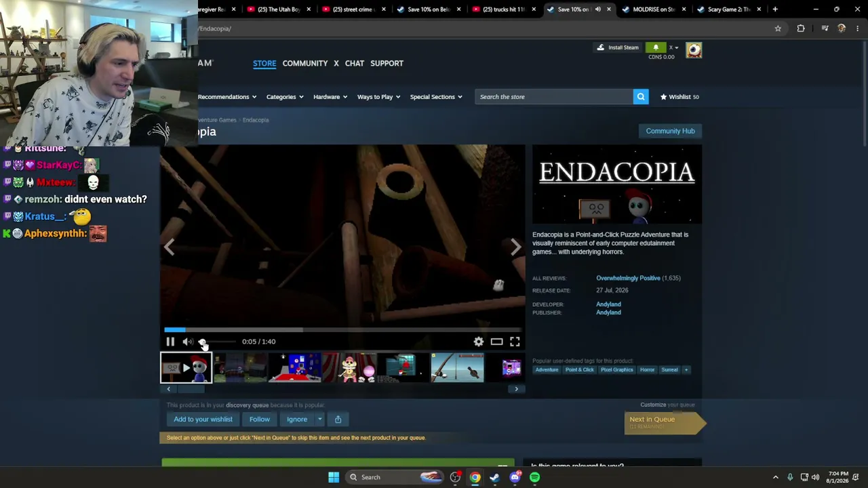Viewport: 868px width, 488px height.
Task: Open Steam notifications bell
Action: [656, 47]
